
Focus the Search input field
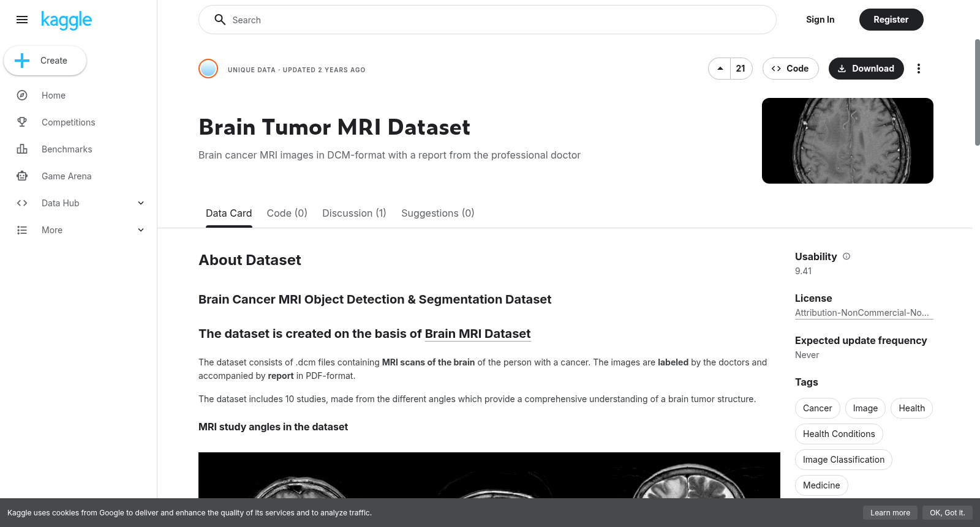(x=488, y=20)
